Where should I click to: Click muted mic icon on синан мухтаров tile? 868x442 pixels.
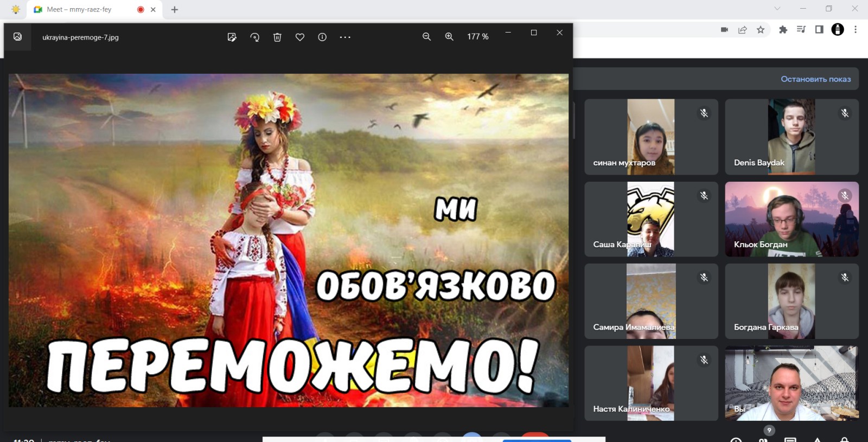tap(704, 113)
